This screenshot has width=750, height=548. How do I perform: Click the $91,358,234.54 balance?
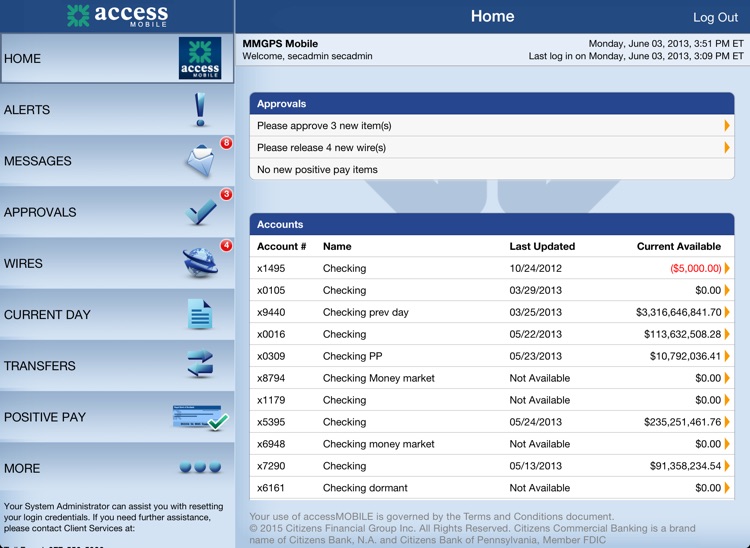click(x=685, y=466)
